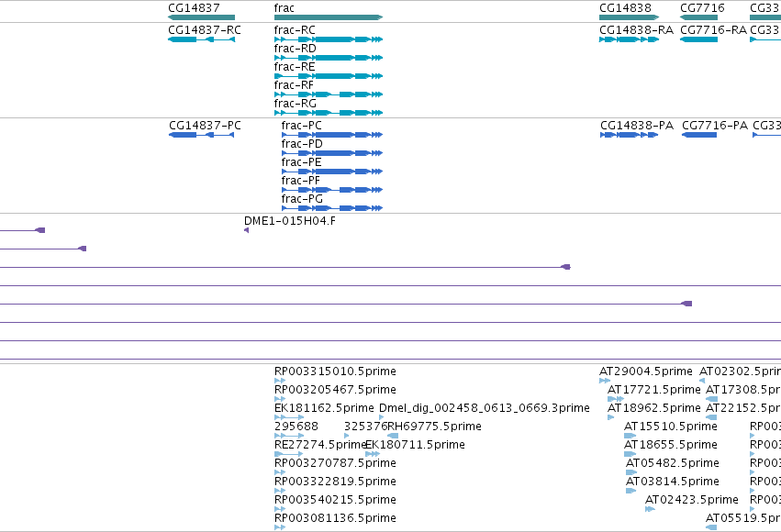The width and height of the screenshot is (781, 532).
Task: Select the EK180711.5prime EST
Action: tap(373, 454)
